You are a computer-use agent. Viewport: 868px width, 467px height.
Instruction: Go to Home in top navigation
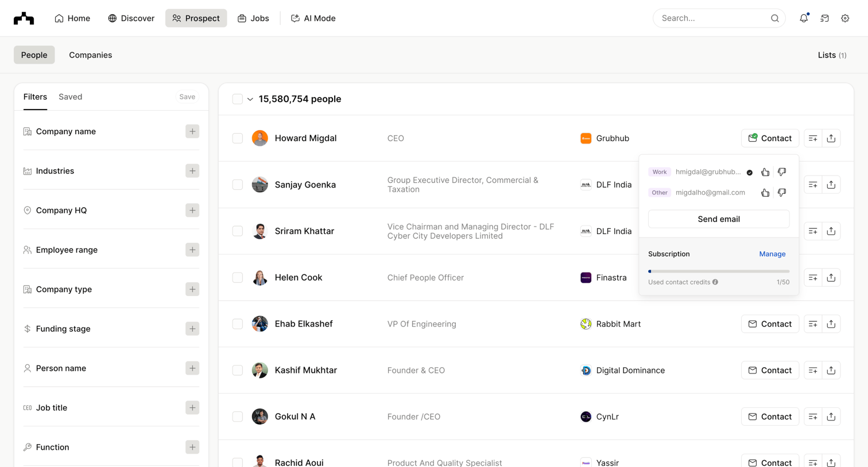[72, 18]
